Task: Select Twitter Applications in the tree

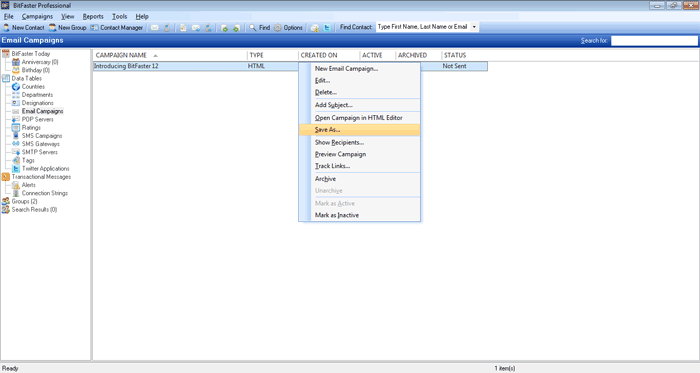Action: pos(46,169)
